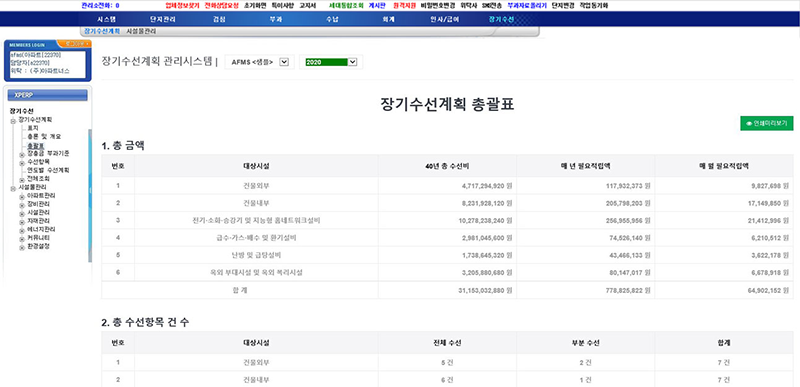
Task: Click the 건물내부 cell in the 총 금액 table
Action: tap(256, 203)
